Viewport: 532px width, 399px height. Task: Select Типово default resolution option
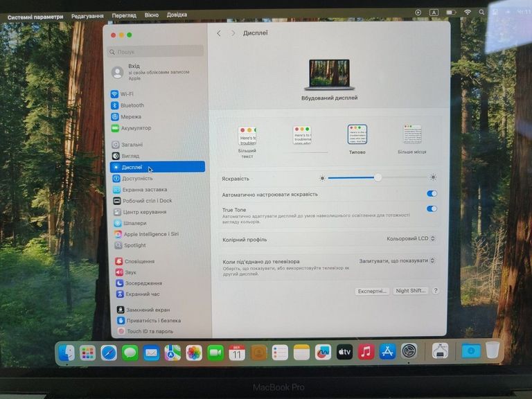pyautogui.click(x=357, y=139)
